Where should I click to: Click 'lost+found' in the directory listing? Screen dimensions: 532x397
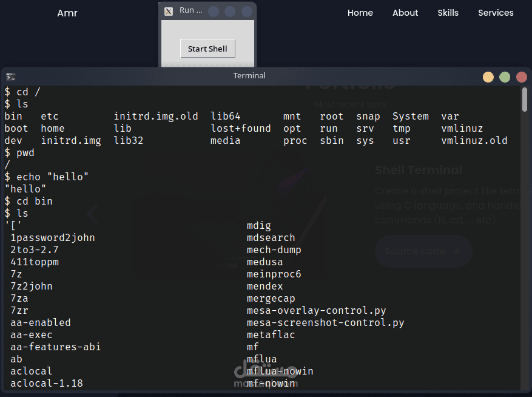tap(241, 128)
